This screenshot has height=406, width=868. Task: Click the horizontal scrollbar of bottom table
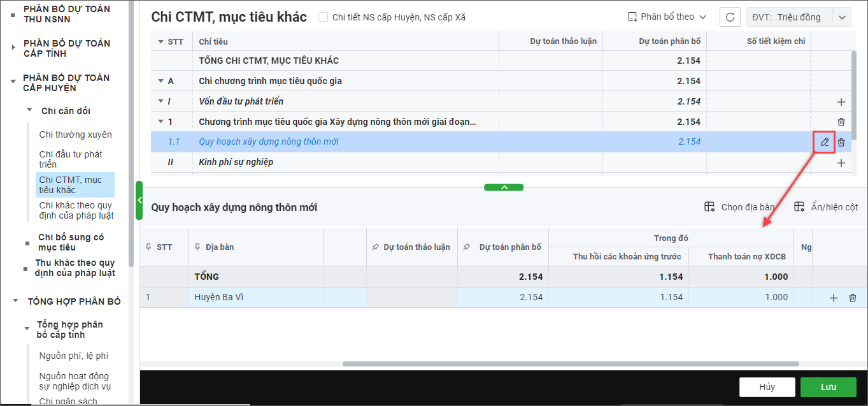click(x=570, y=364)
